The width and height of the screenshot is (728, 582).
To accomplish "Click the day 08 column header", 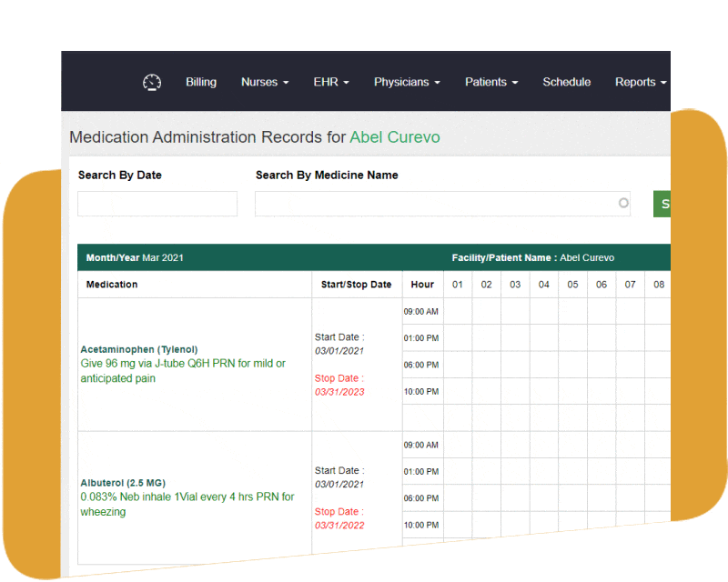I will click(658, 285).
